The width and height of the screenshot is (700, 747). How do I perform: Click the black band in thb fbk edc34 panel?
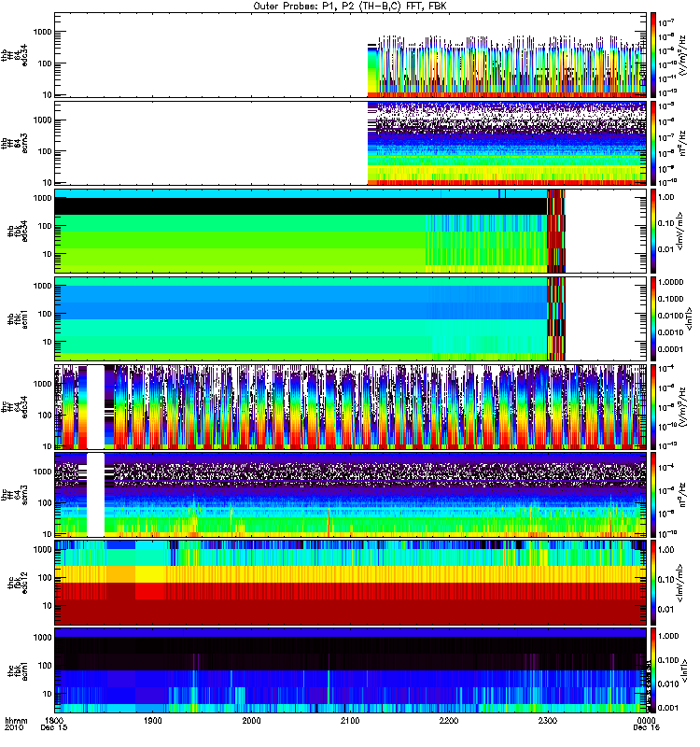point(300,206)
